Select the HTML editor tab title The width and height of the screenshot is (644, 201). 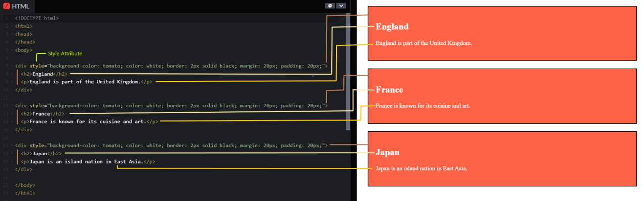click(x=21, y=6)
